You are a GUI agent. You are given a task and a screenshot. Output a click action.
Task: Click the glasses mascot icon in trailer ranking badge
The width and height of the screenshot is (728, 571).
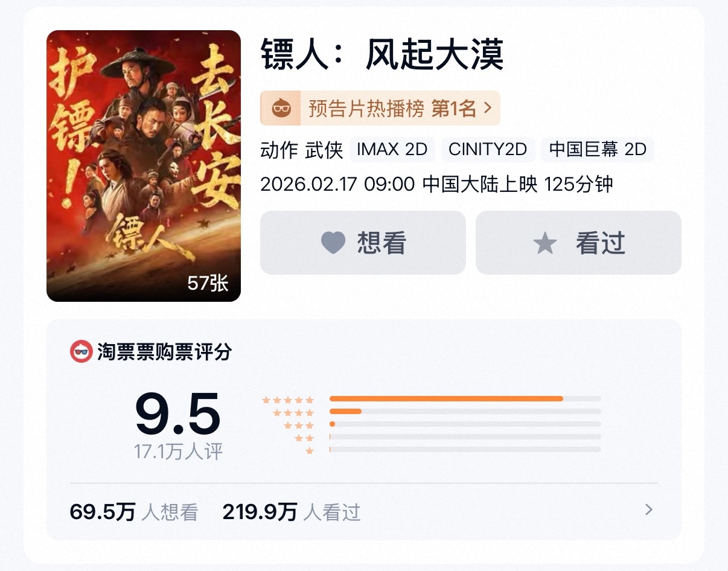[282, 109]
